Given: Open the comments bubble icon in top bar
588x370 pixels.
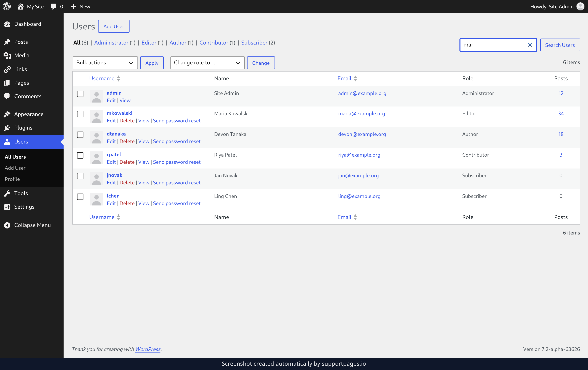Looking at the screenshot, I should click(x=53, y=6).
